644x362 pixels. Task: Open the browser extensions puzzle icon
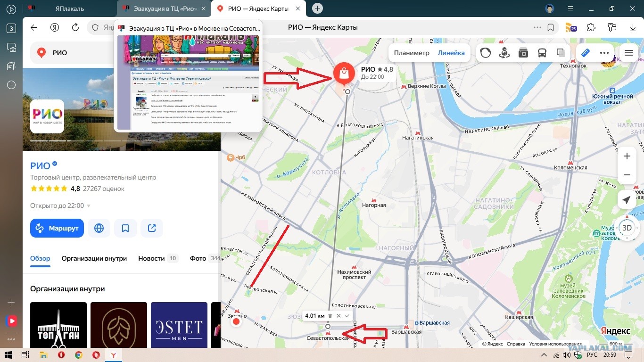591,27
